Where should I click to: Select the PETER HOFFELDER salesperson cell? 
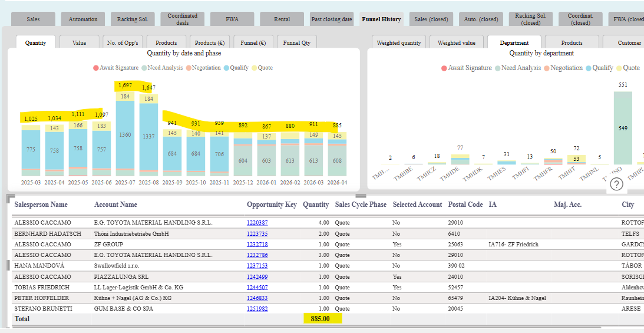coord(41,298)
